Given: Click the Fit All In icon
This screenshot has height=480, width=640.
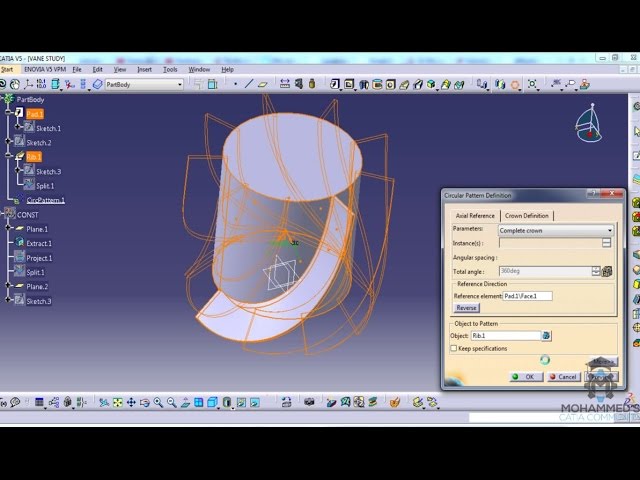Looking at the screenshot, I should pyautogui.click(x=118, y=403).
